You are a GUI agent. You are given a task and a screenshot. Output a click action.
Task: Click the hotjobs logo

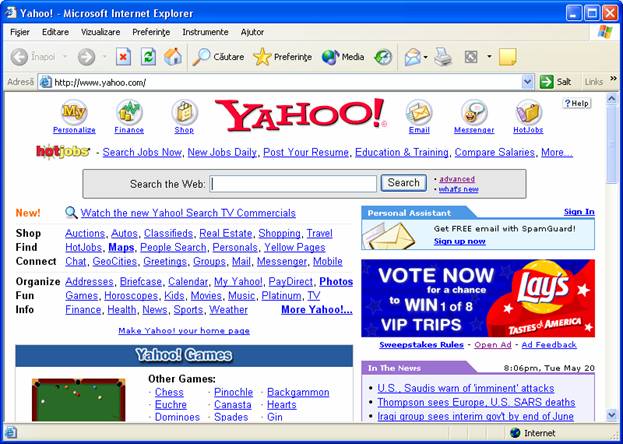pyautogui.click(x=63, y=152)
